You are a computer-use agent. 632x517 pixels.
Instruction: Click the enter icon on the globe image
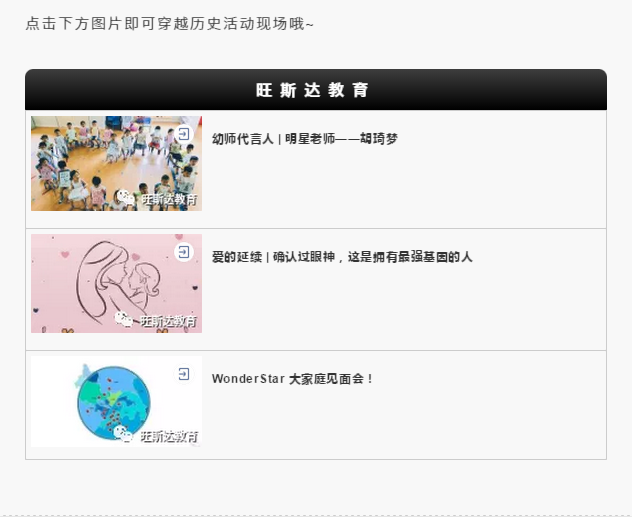click(x=184, y=374)
